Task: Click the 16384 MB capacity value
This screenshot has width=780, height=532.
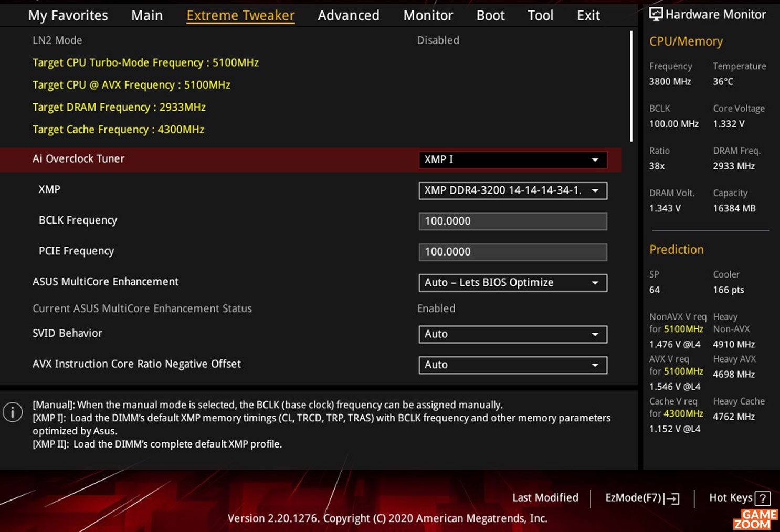Action: [734, 208]
